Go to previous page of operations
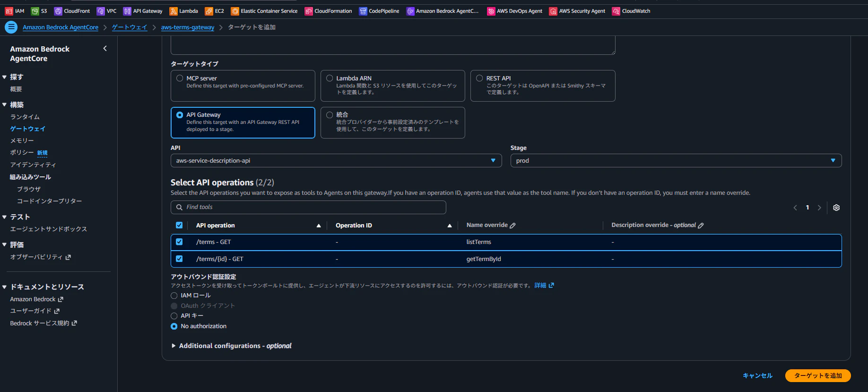Screen dimensions: 868x392 click(795, 208)
